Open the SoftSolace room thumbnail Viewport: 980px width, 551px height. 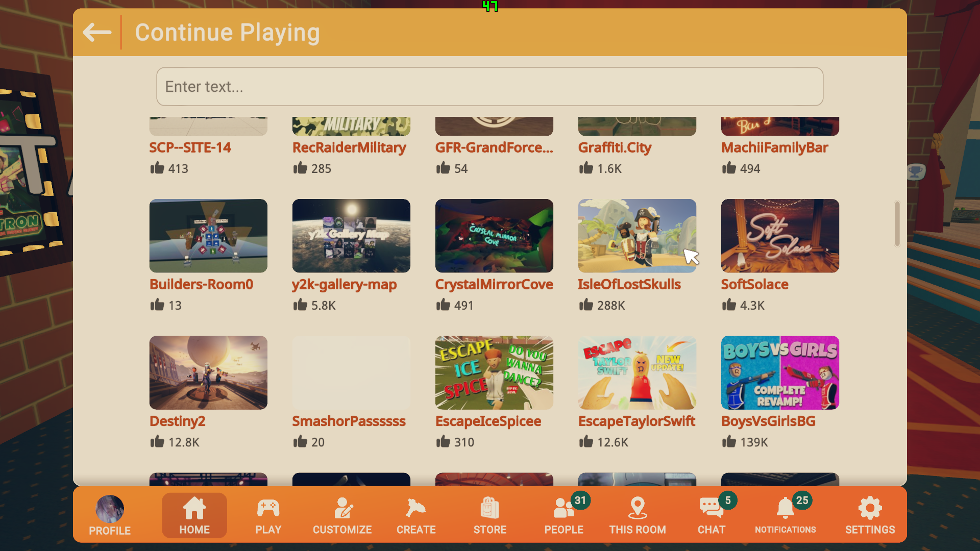[779, 236]
